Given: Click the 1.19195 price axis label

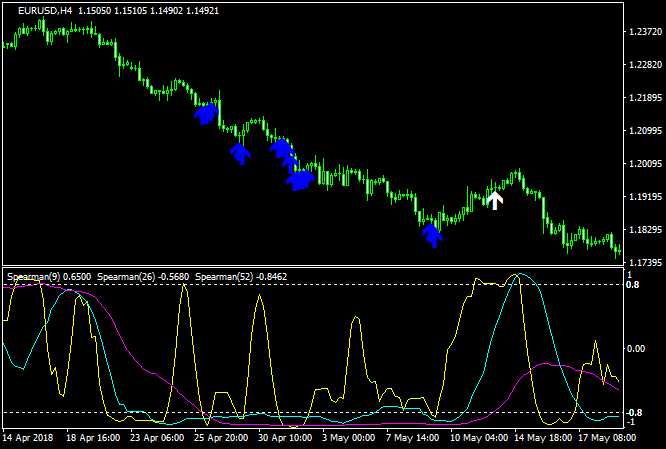Looking at the screenshot, I should pos(644,197).
